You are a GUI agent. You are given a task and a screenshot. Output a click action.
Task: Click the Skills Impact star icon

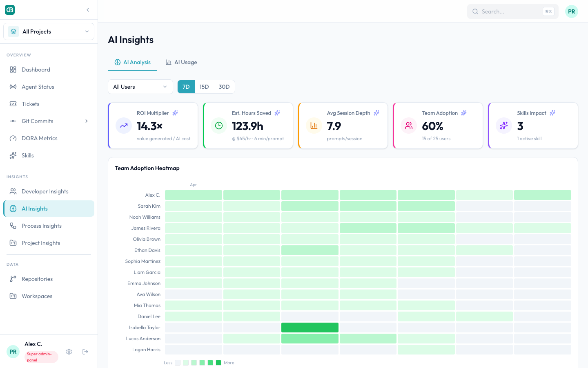[504, 126]
